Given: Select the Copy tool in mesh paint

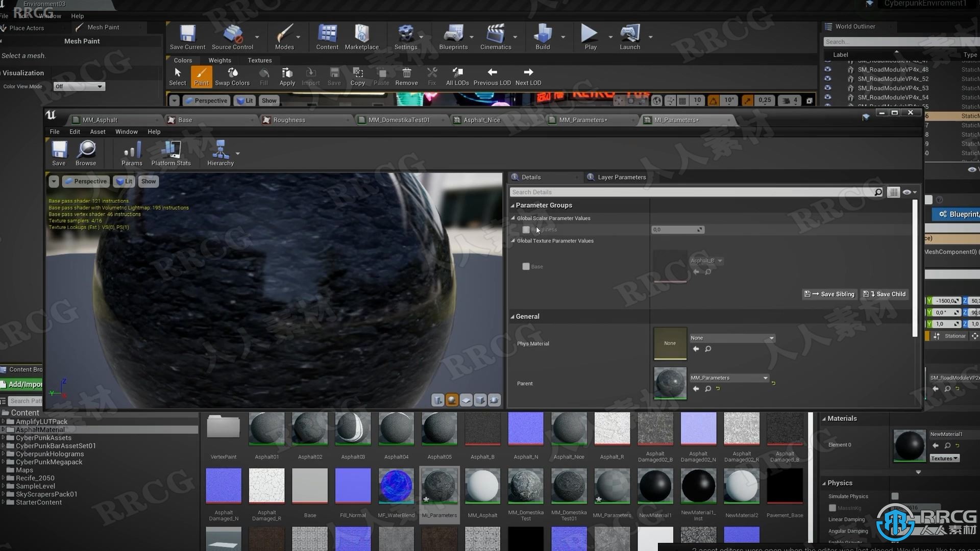Looking at the screenshot, I should (357, 76).
